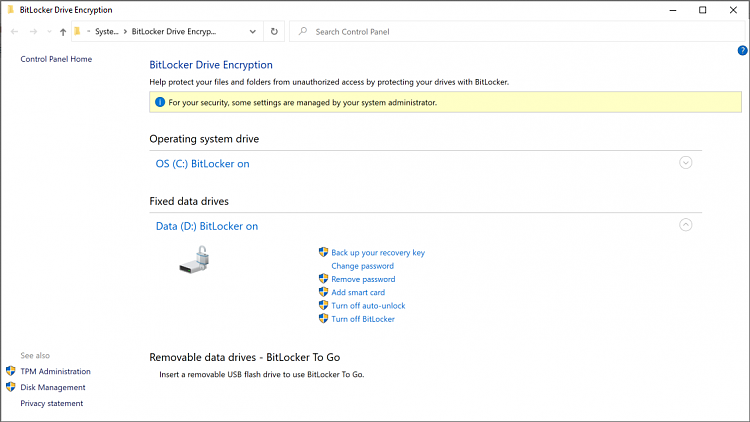Viewport: 750px width, 422px height.
Task: Click Add smart card link
Action: [x=358, y=292]
